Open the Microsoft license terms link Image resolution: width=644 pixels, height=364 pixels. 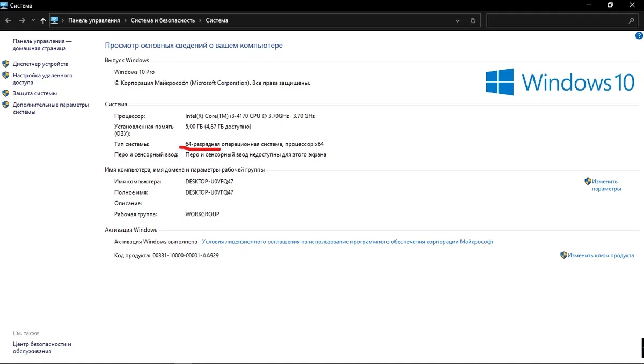[x=348, y=242]
